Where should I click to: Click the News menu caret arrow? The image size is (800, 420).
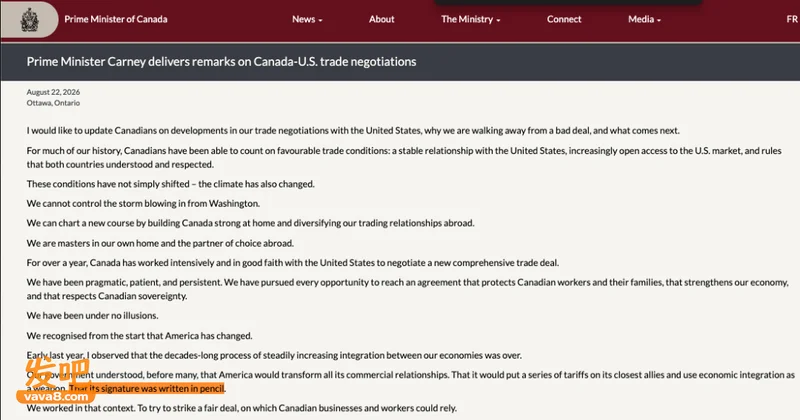(320, 20)
